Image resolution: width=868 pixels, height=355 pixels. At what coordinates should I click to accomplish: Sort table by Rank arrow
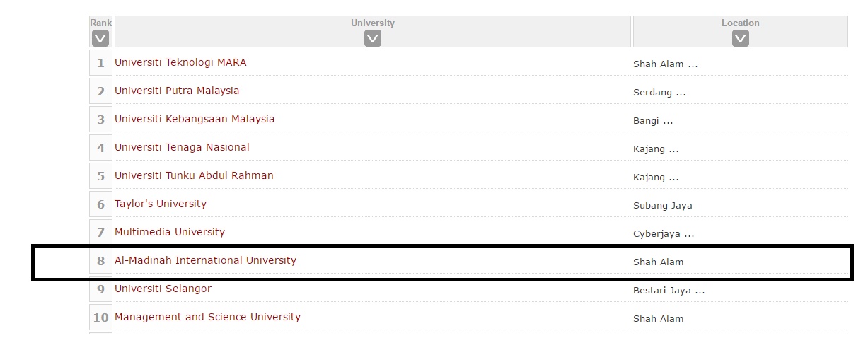(x=100, y=39)
